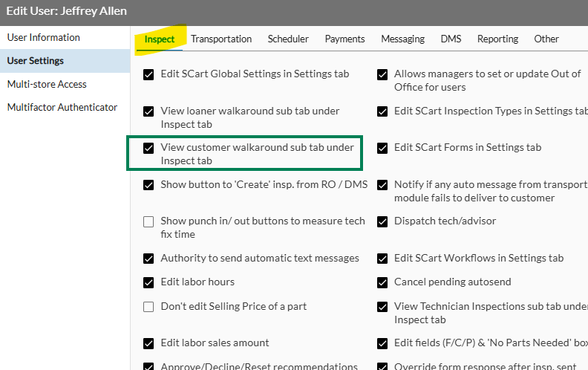
Task: Select the Other settings tab
Action: click(x=546, y=39)
